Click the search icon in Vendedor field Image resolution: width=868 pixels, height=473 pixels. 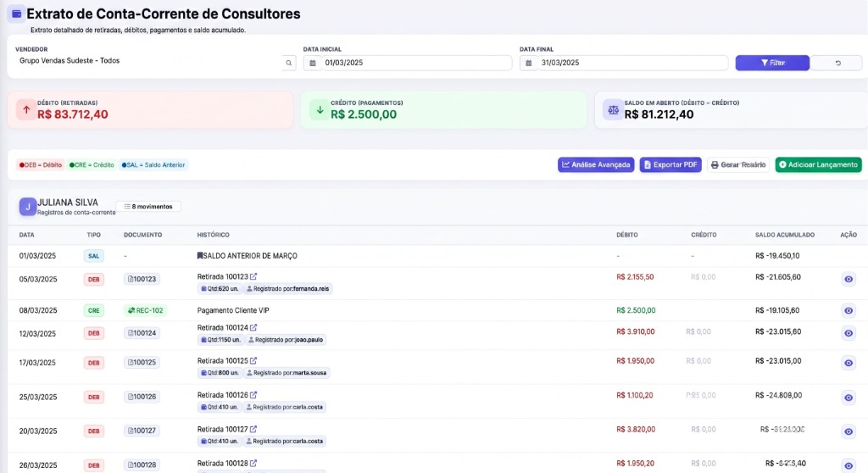click(x=288, y=63)
